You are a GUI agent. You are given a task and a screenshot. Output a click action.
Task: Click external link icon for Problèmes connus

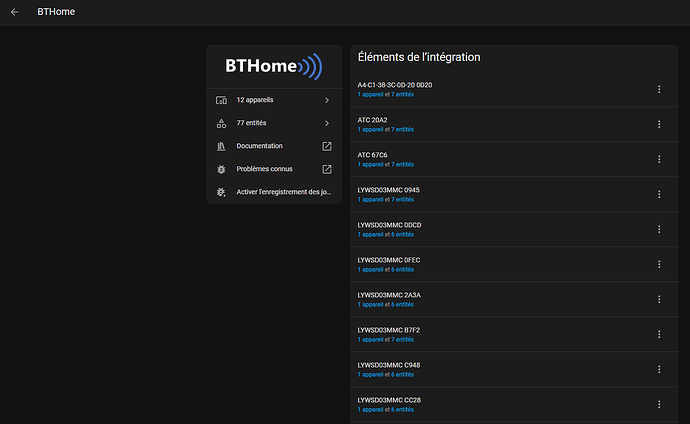tap(327, 169)
